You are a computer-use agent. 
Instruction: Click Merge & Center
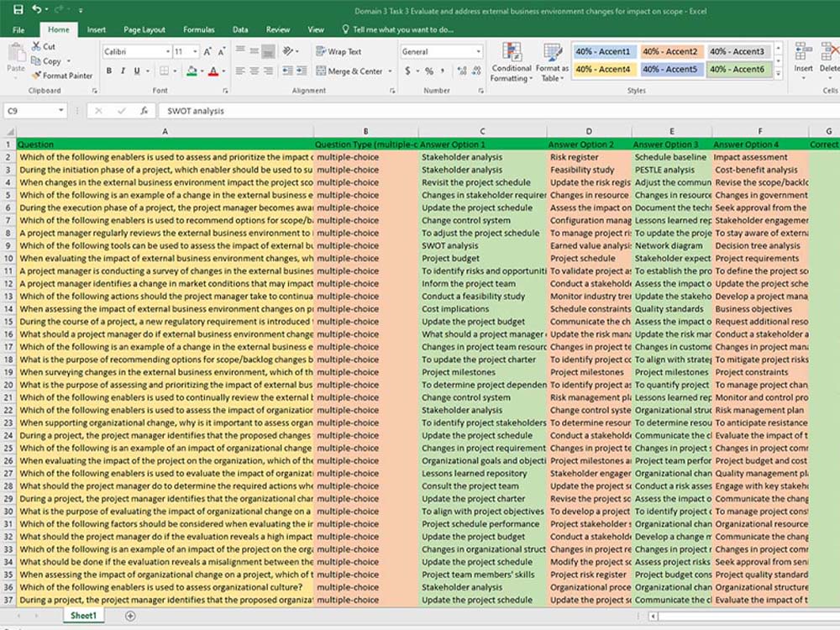(x=349, y=71)
